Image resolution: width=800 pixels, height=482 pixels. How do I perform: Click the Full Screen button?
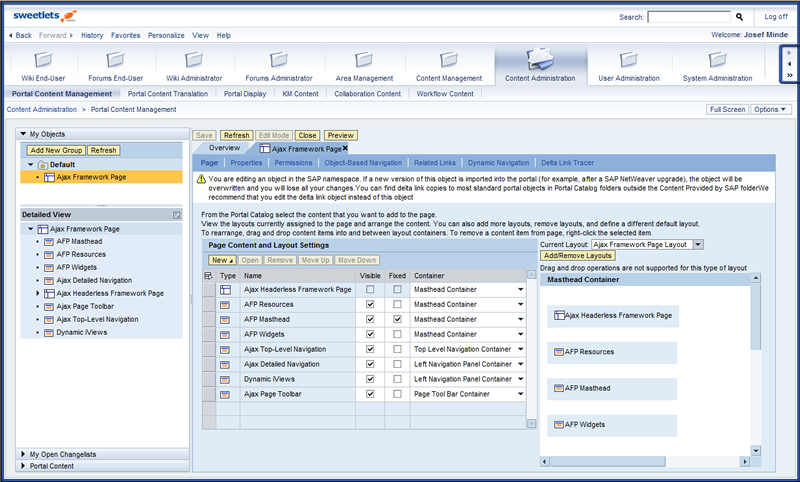727,109
